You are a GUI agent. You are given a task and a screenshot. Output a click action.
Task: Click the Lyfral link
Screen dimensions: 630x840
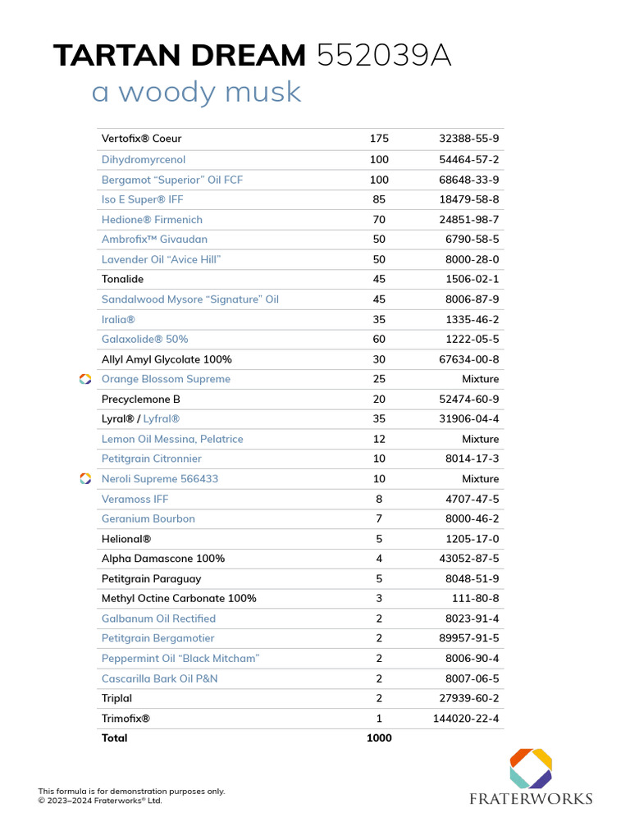162,419
